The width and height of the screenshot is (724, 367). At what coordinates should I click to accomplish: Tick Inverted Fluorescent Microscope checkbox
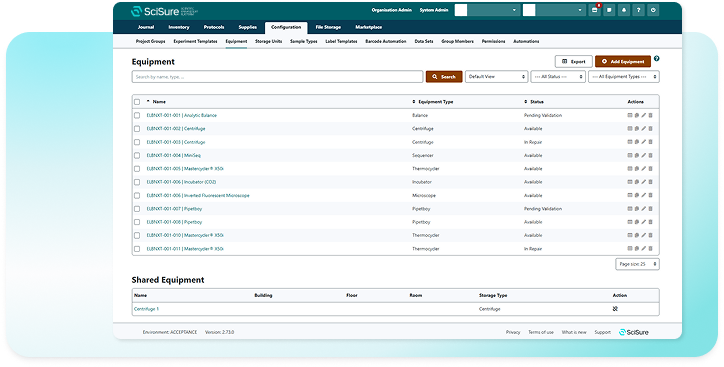click(x=137, y=195)
